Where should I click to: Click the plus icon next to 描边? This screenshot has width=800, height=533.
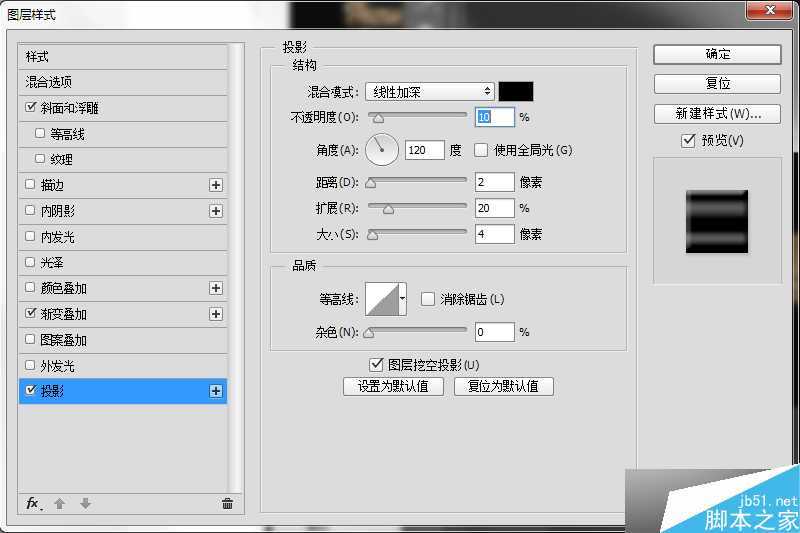(215, 185)
